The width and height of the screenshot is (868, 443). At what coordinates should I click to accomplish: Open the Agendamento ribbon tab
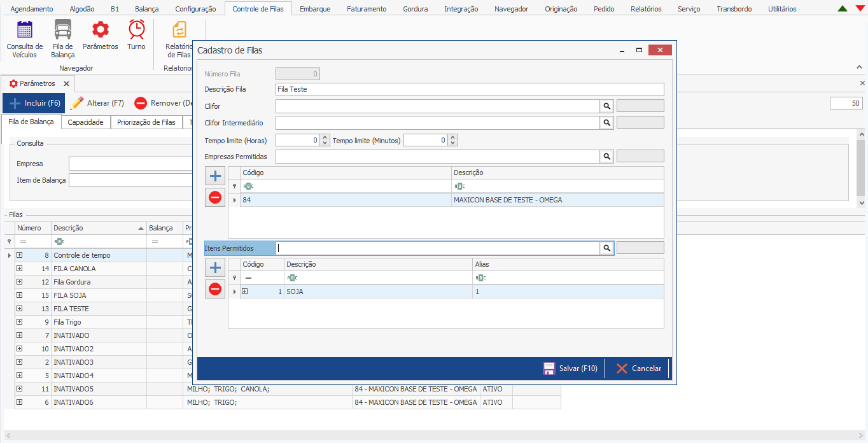tap(32, 9)
